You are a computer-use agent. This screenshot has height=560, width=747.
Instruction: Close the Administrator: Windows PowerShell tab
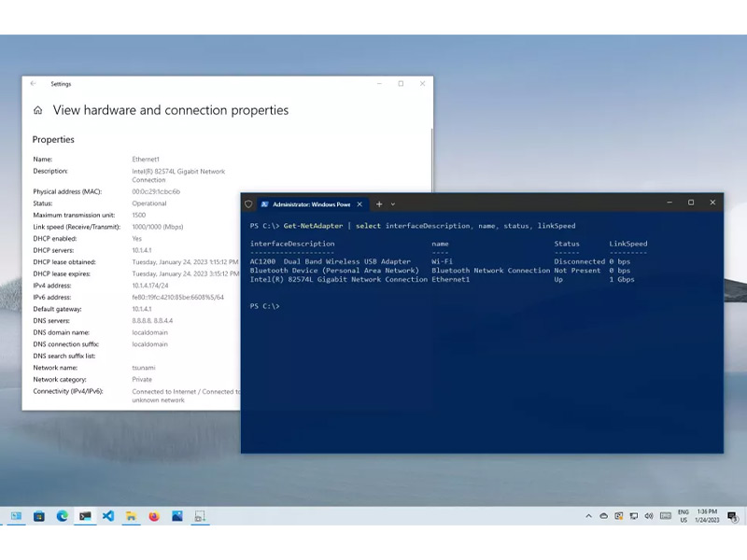coord(359,204)
